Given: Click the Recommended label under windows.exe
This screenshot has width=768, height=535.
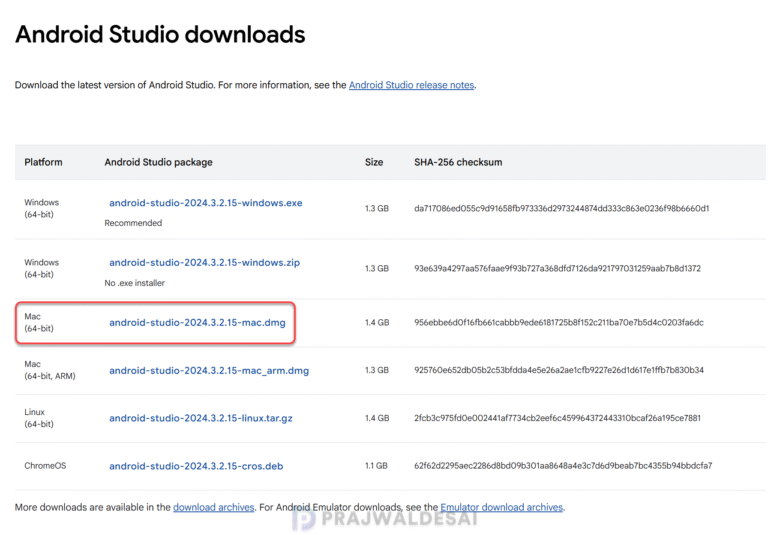Looking at the screenshot, I should point(133,223).
